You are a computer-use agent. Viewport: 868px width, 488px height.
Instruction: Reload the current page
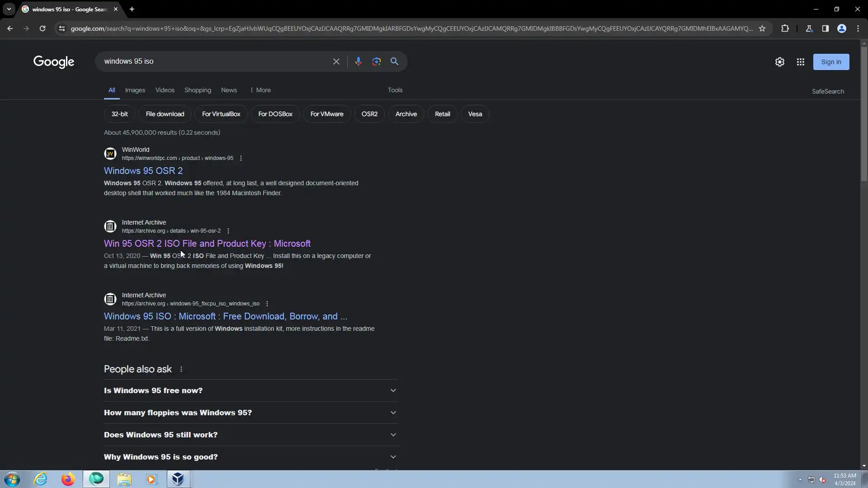point(42,28)
